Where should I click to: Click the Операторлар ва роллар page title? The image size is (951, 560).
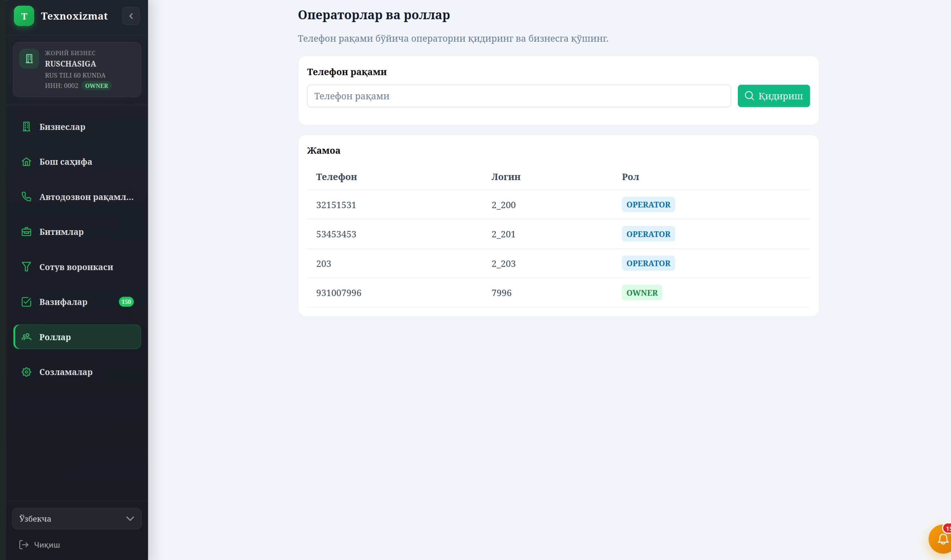pos(374,15)
